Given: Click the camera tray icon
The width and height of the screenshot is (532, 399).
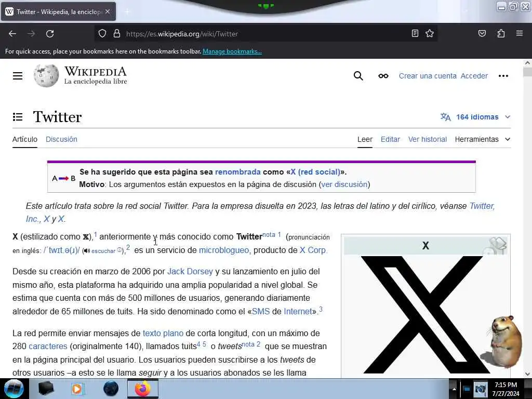Looking at the screenshot, I should [480, 389].
